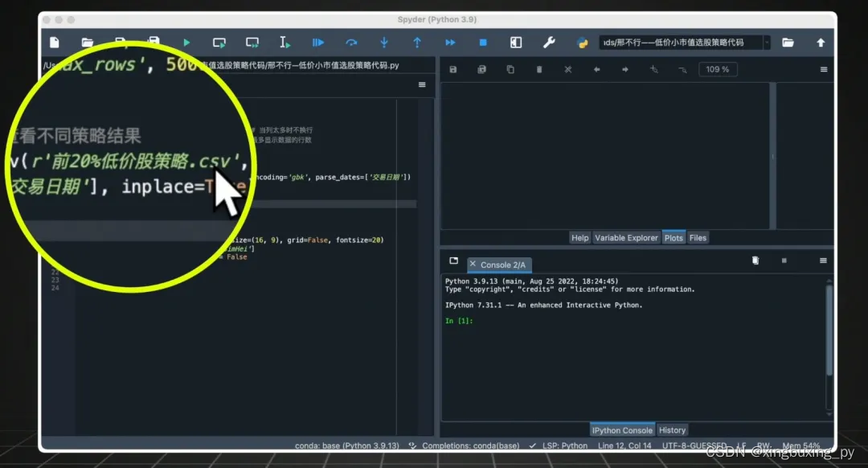Screen dimensions: 868x468
Task: Click the Line 12, Col 14 status entry
Action: [624, 445]
